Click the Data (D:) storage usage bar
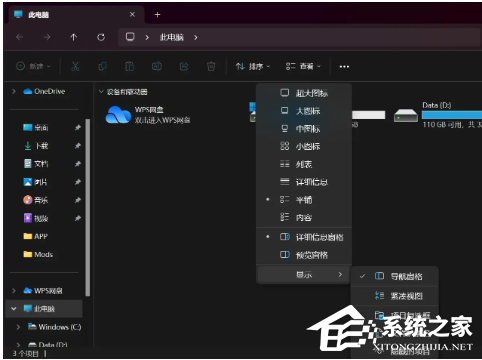 pyautogui.click(x=452, y=115)
